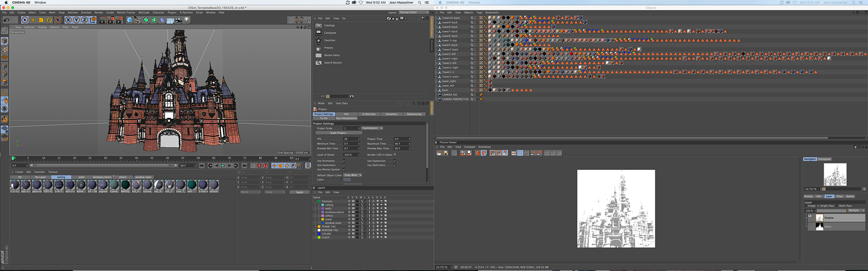
Task: Click the Make Editable icon
Action: click(5, 31)
